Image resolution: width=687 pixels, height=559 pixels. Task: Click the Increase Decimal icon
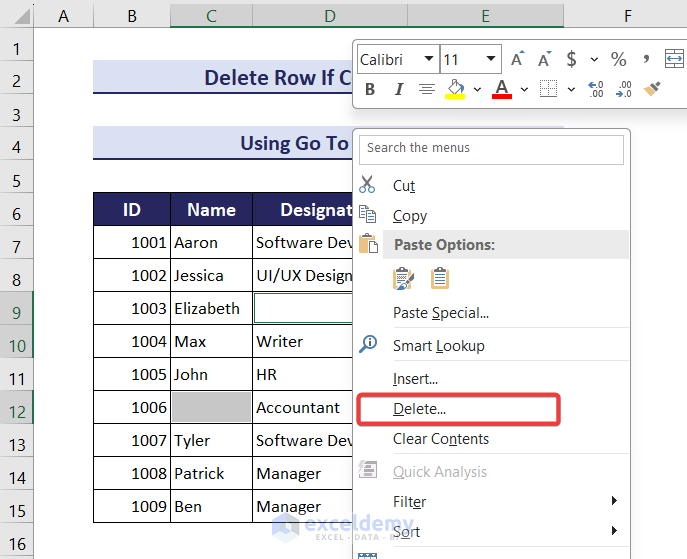tap(596, 90)
